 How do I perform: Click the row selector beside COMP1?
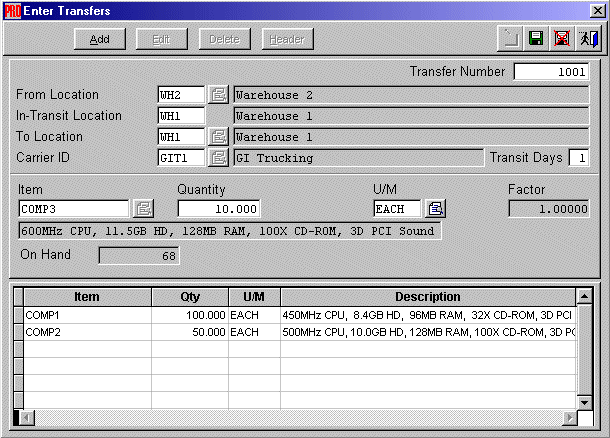pos(18,315)
